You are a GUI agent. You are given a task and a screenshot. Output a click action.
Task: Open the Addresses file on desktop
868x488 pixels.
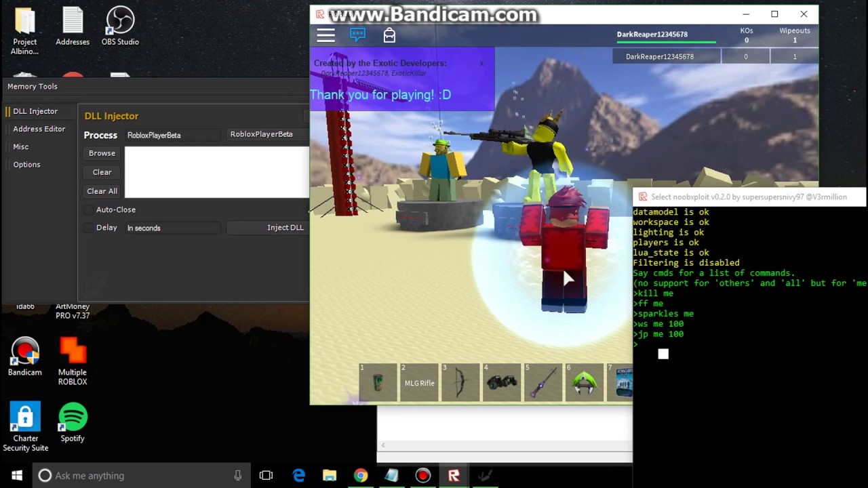click(73, 27)
